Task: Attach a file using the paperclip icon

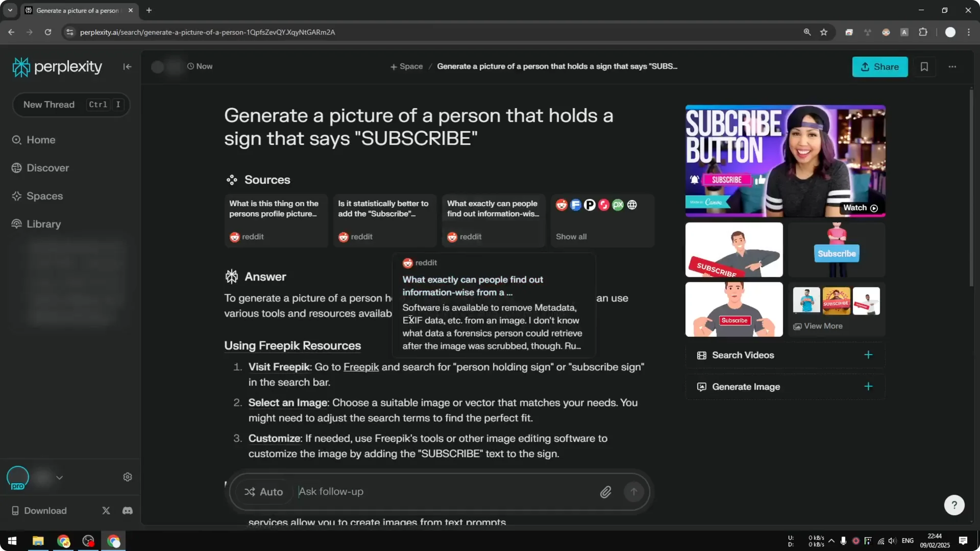Action: point(605,491)
